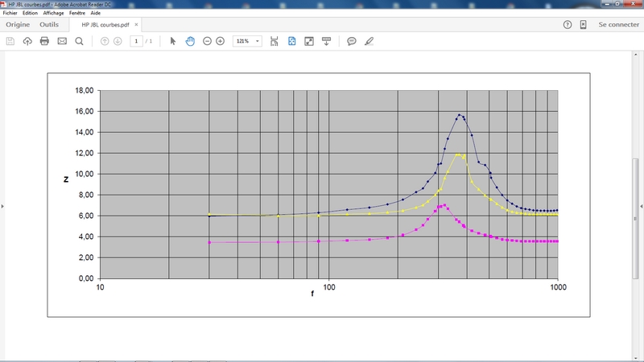Open the help question mark button
Image resolution: width=644 pixels, height=362 pixels.
[568, 25]
